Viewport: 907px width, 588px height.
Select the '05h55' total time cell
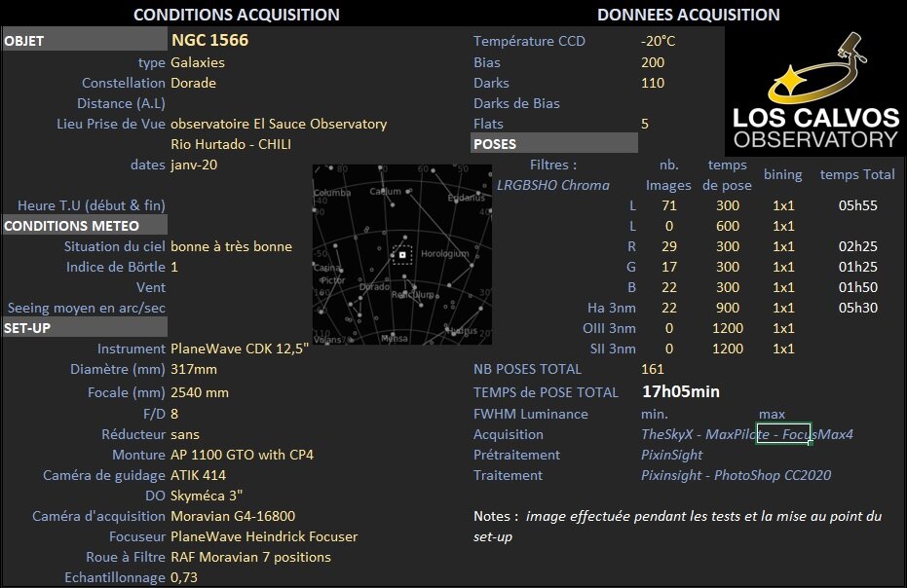pos(858,205)
